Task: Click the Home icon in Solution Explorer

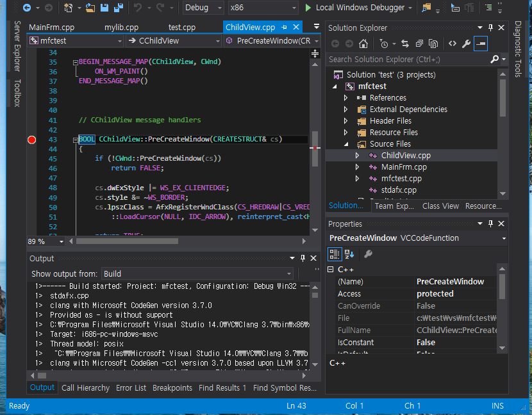Action: (363, 44)
